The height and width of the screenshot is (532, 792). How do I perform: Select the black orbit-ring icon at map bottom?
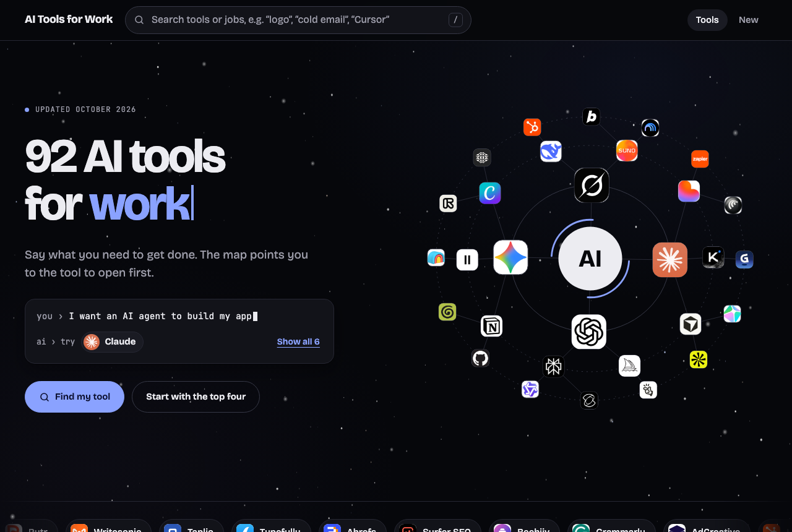[x=589, y=401]
